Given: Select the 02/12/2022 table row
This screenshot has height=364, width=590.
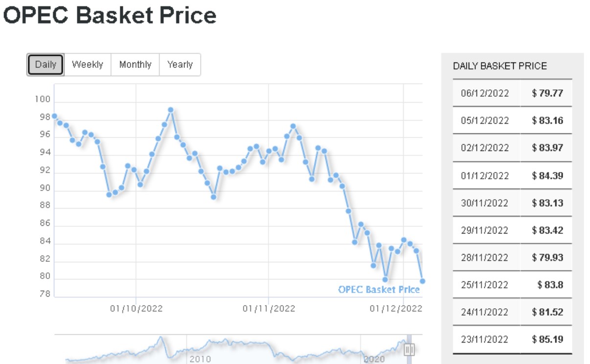Looking at the screenshot, I should [512, 148].
